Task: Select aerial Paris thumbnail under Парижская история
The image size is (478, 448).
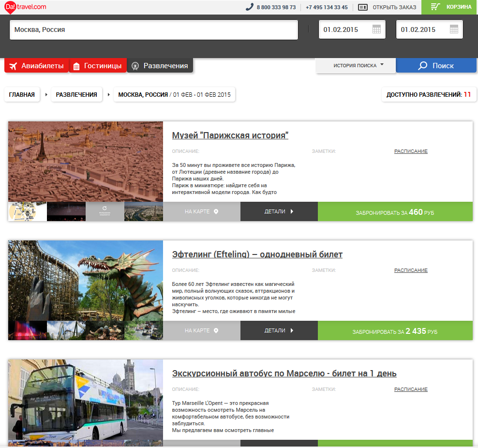Action: 144,211
